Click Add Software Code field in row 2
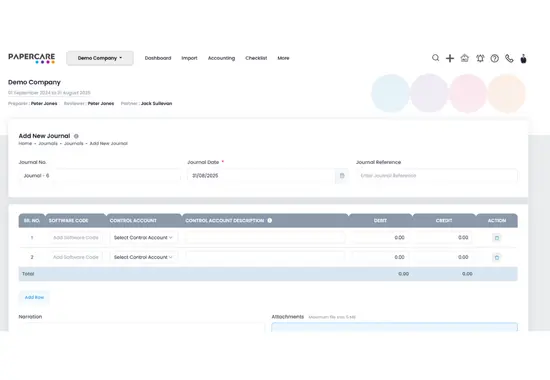The width and height of the screenshot is (550, 380). pos(76,257)
